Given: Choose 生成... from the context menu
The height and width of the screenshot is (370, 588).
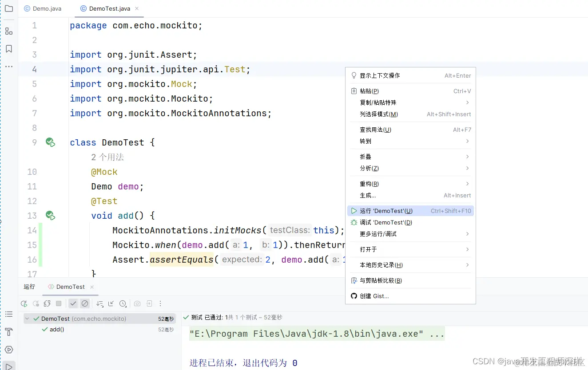Looking at the screenshot, I should pyautogui.click(x=410, y=195).
